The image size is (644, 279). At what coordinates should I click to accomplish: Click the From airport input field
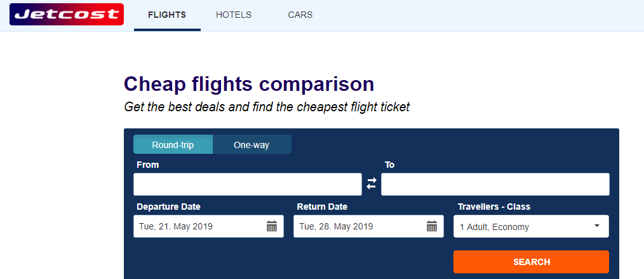(247, 184)
